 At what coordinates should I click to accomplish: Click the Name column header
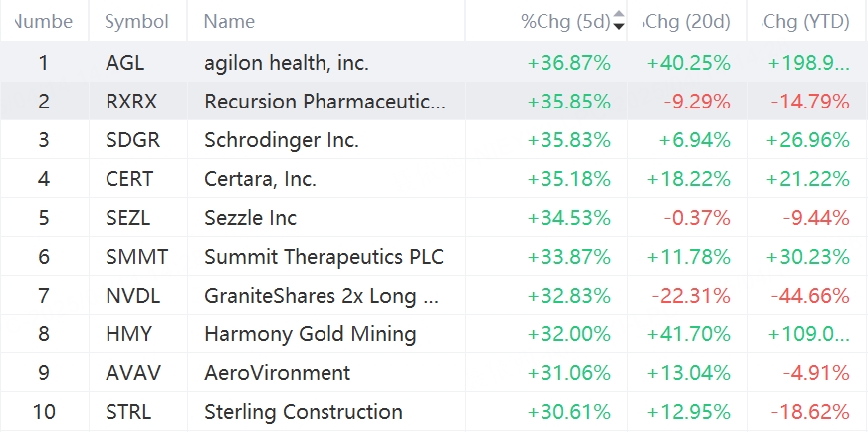click(x=229, y=20)
